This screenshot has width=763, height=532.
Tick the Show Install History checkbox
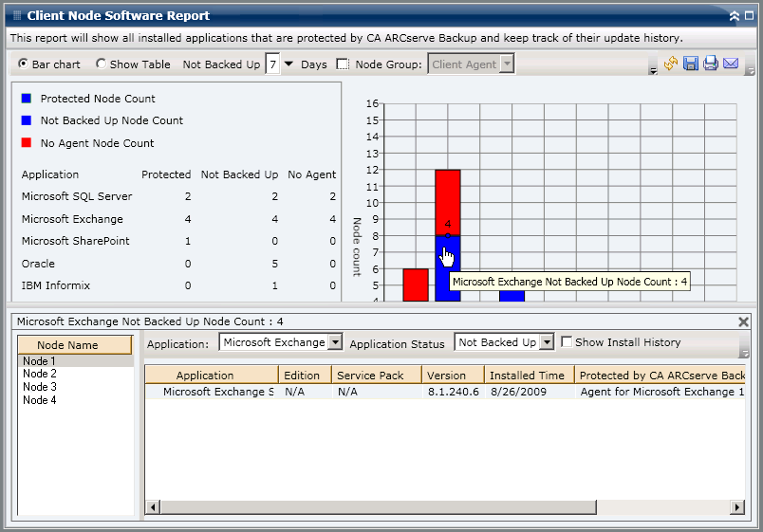(x=567, y=342)
